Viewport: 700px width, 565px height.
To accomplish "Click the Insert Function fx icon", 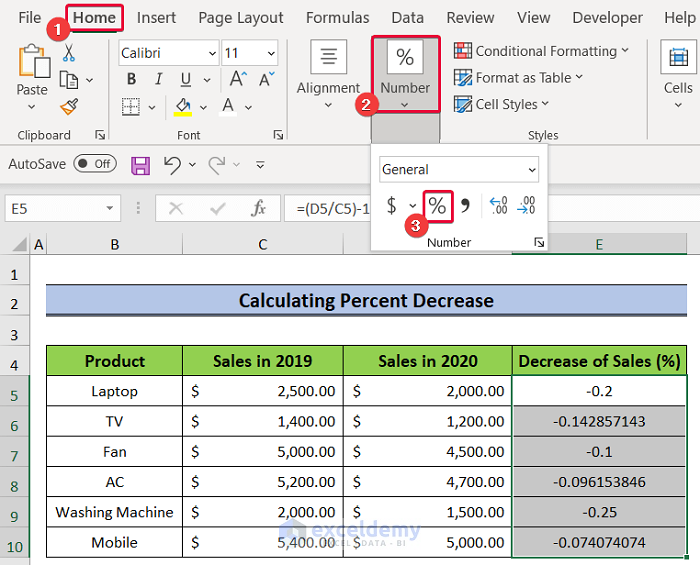I will tap(258, 208).
